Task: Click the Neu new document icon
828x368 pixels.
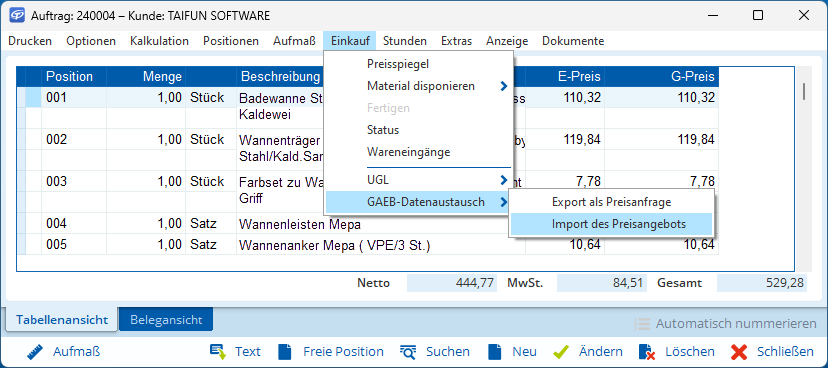Action: (494, 352)
